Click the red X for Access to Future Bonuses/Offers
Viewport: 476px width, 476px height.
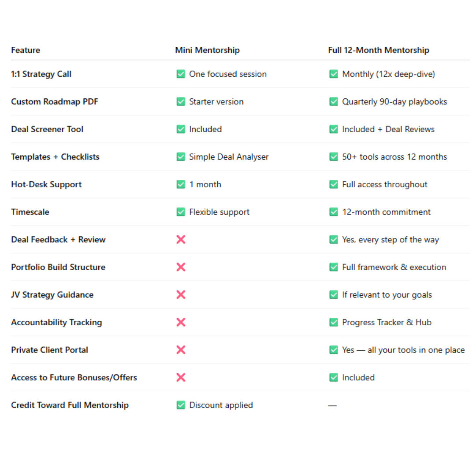(181, 377)
